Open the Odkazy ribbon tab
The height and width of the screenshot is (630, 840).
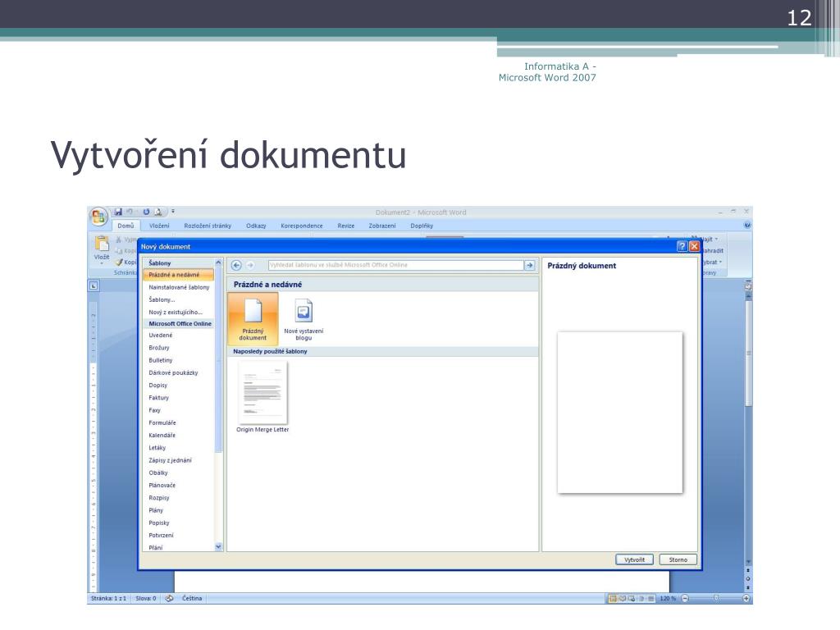pyautogui.click(x=256, y=226)
